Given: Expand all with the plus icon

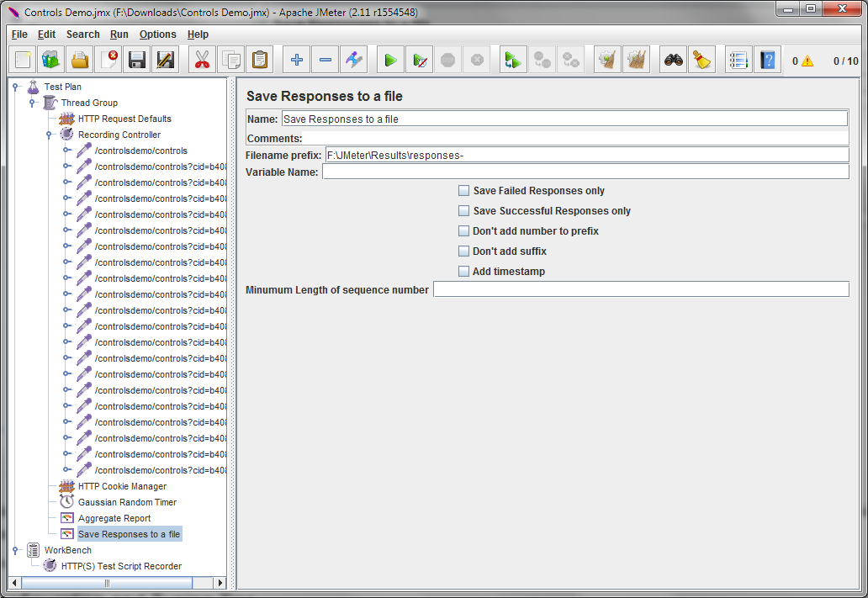Looking at the screenshot, I should (x=297, y=60).
